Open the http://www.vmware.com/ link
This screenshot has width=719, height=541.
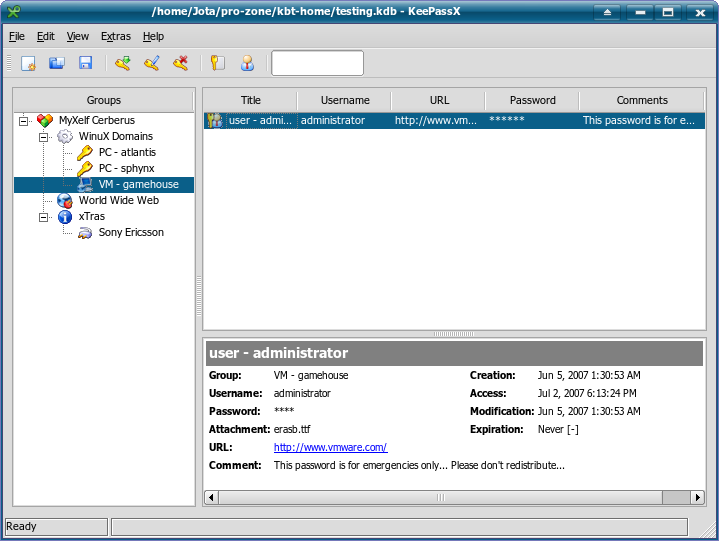(x=330, y=447)
